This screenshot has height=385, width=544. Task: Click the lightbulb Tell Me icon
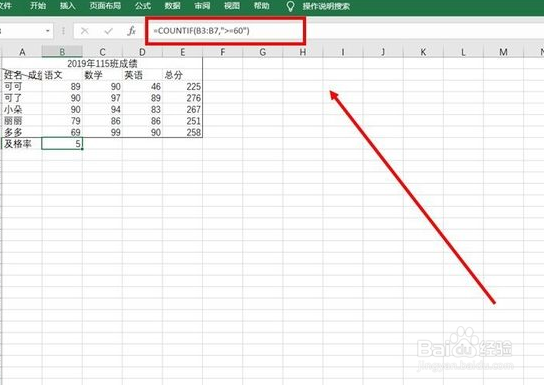(x=290, y=6)
